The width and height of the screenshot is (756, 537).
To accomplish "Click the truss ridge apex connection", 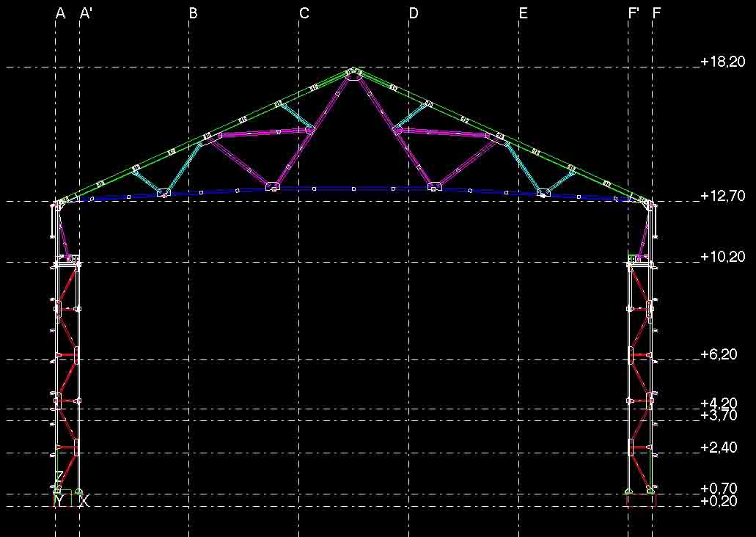I will [353, 73].
